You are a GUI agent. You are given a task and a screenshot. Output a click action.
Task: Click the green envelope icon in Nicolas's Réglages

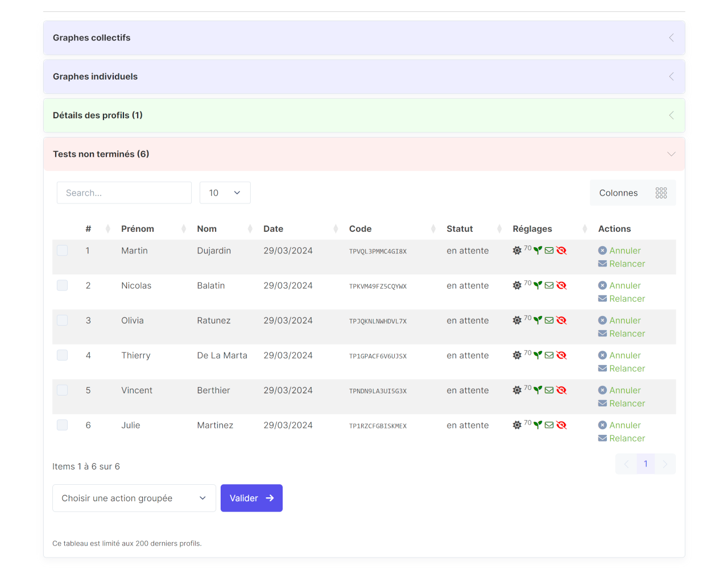tap(549, 286)
